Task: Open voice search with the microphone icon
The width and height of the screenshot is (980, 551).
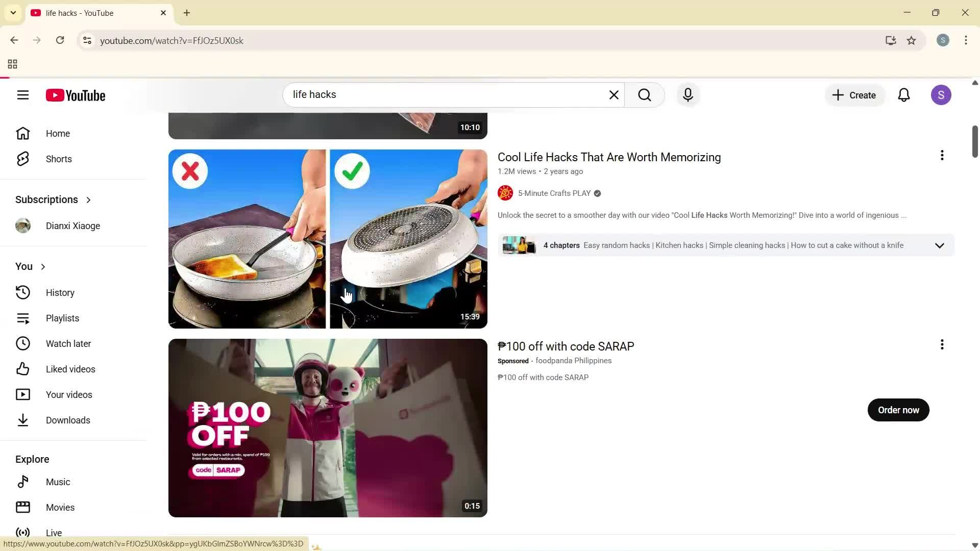Action: point(688,95)
